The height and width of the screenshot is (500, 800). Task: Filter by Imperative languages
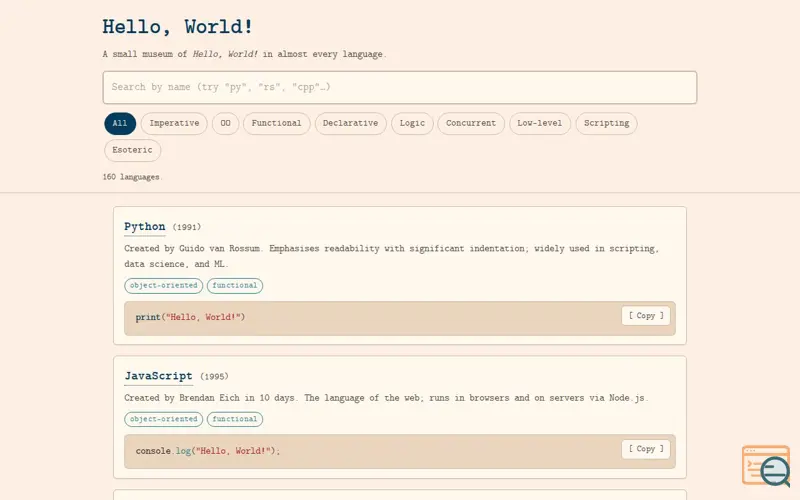tap(174, 123)
